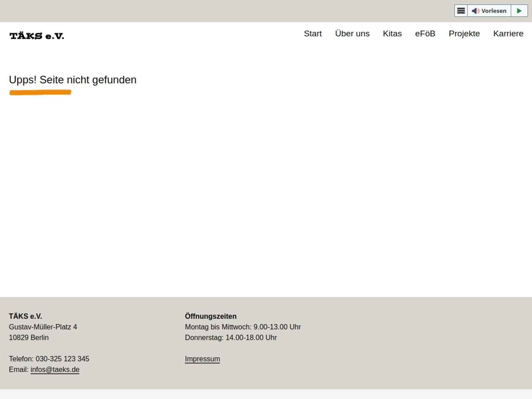Viewport: 532px width, 399px height.
Task: Click the heading 'Upps! Seite nicht gefunden'
Action: 73,80
